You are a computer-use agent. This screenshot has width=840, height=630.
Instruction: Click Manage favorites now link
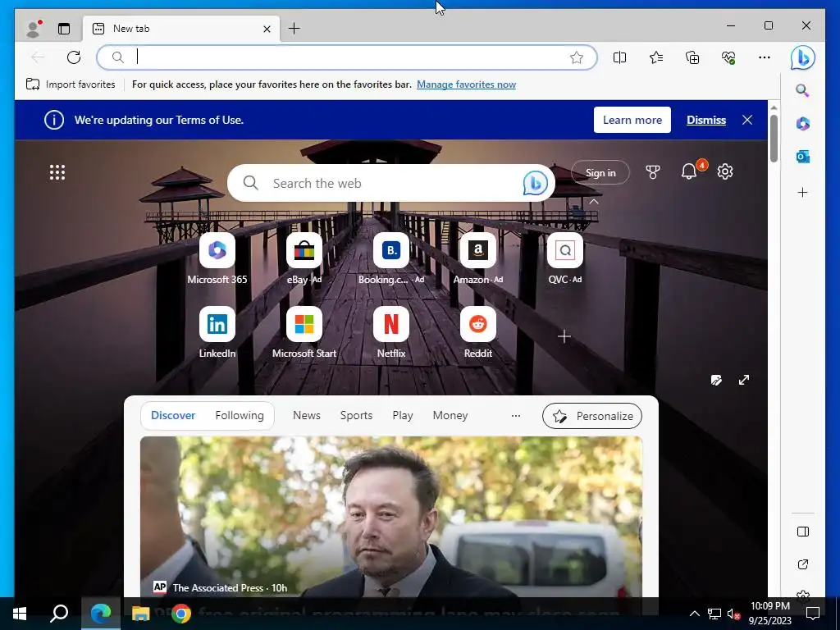pos(466,84)
